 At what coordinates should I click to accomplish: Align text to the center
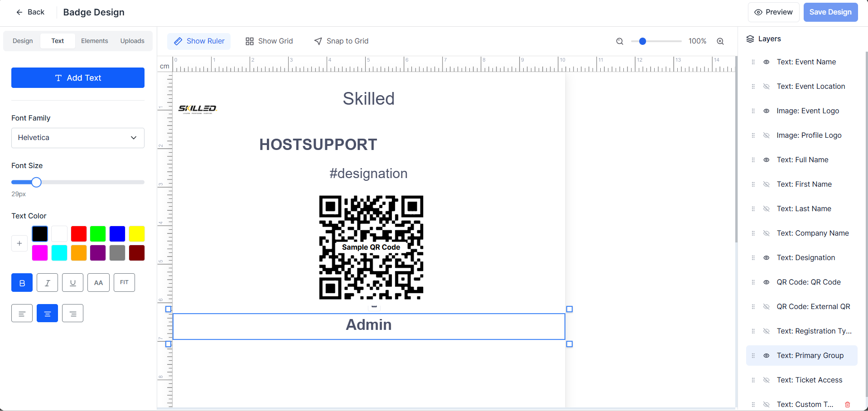pos(47,313)
